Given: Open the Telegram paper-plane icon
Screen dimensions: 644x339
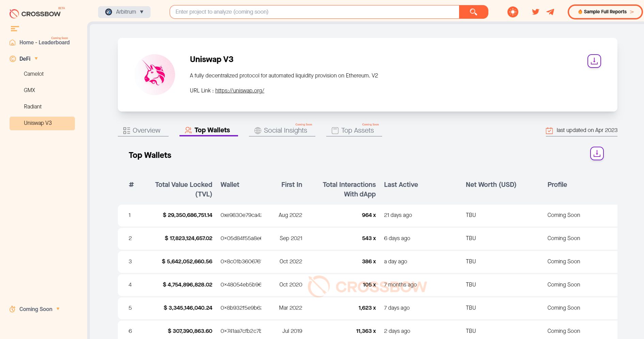Looking at the screenshot, I should pos(550,12).
